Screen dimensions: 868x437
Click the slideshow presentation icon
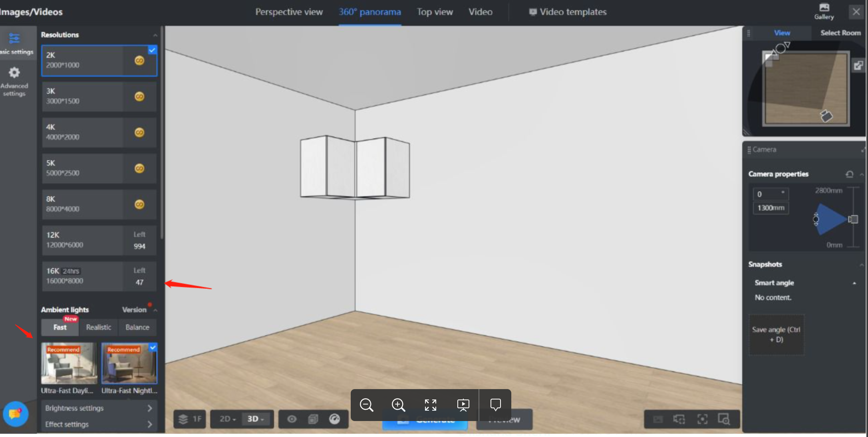point(463,405)
